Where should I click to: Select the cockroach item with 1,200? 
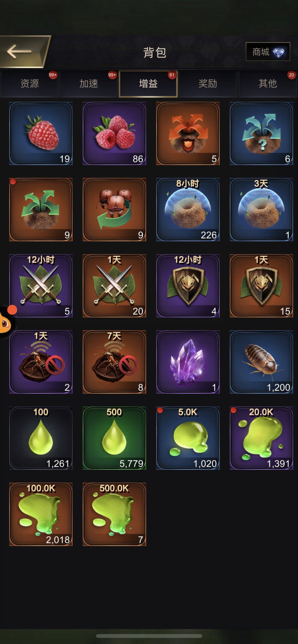tap(261, 362)
